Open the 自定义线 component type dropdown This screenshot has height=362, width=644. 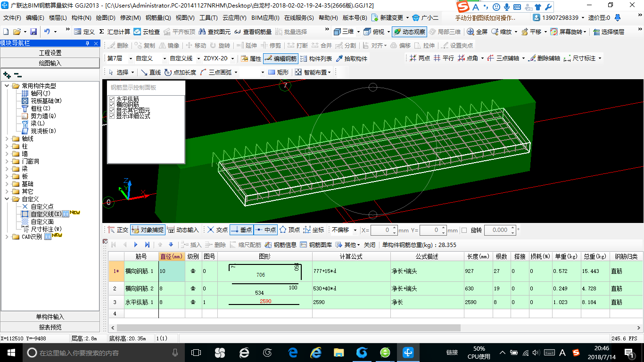click(198, 58)
